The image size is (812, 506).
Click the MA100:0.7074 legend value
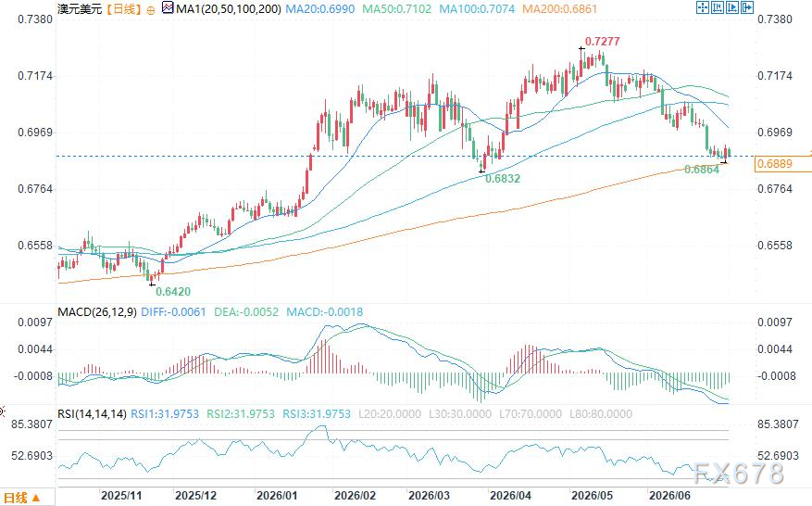[477, 9]
